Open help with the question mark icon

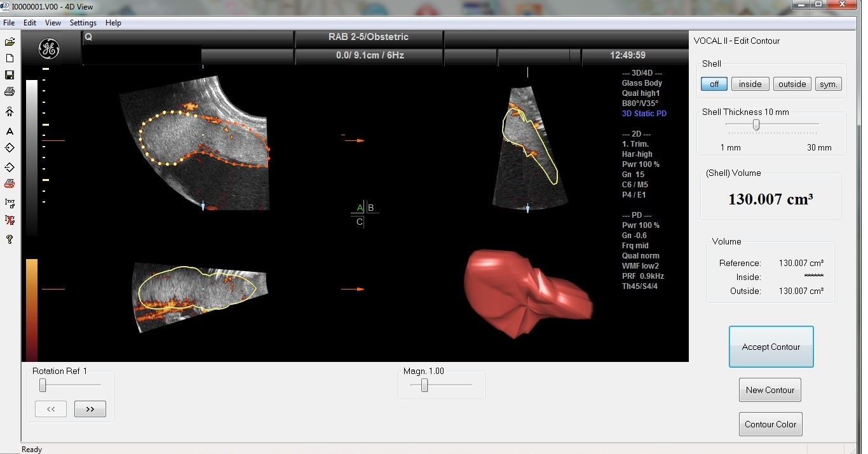[10, 239]
